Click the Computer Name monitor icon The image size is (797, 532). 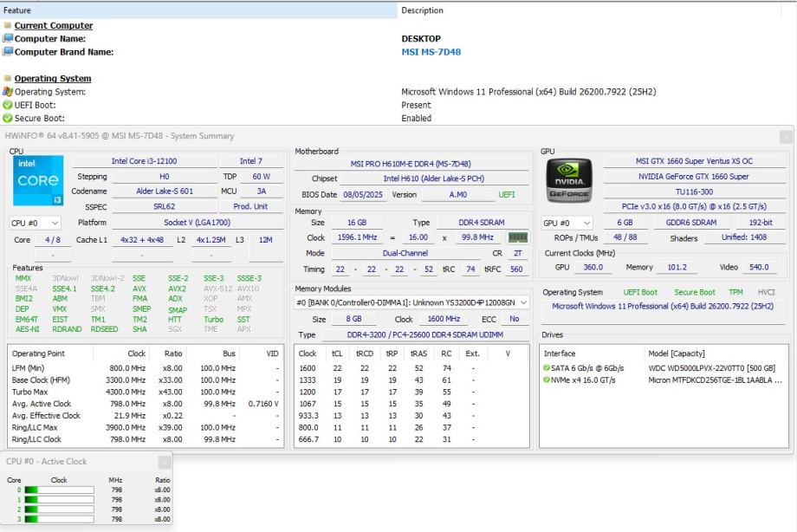pos(8,39)
